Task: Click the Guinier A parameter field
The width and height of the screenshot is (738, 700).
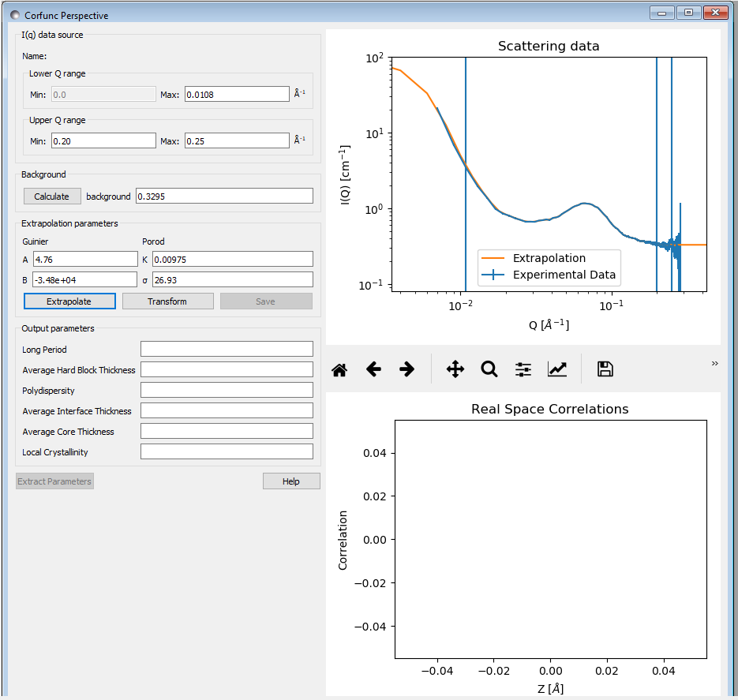Action: [x=85, y=259]
